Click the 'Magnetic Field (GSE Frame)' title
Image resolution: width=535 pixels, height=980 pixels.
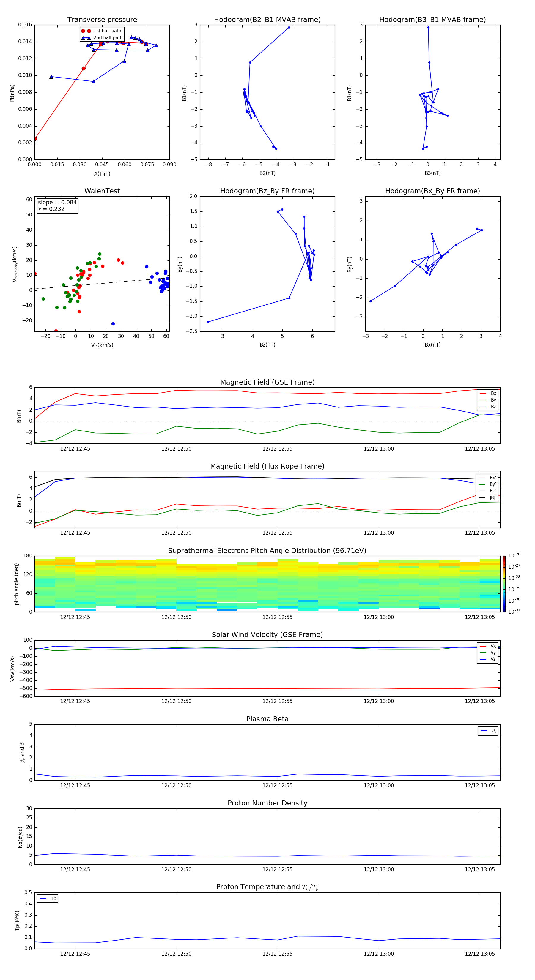[267, 382]
